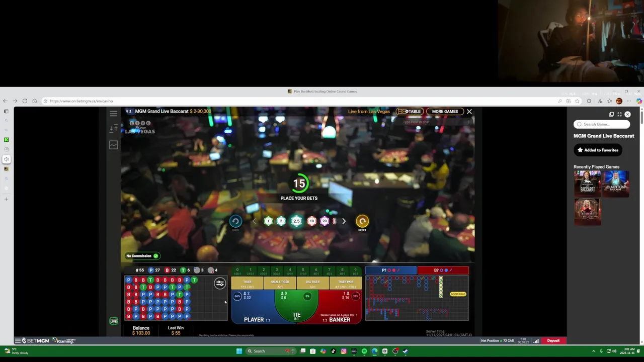Close the game sidebar panel
644x362 pixels.
[627, 114]
